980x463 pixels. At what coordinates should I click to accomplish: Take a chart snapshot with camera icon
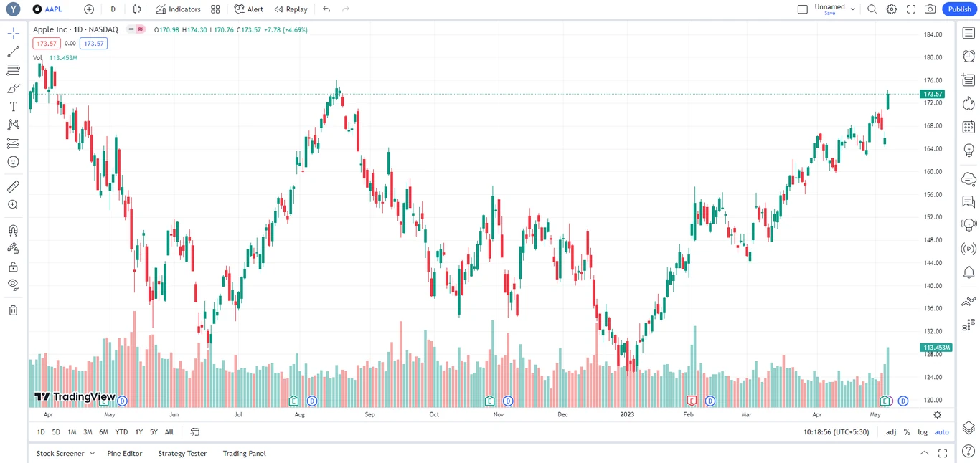point(930,9)
